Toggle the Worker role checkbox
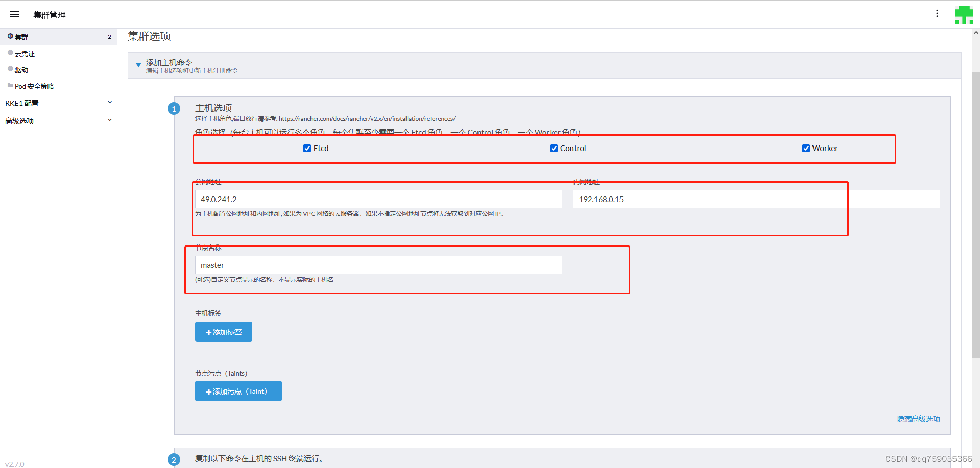 (806, 148)
